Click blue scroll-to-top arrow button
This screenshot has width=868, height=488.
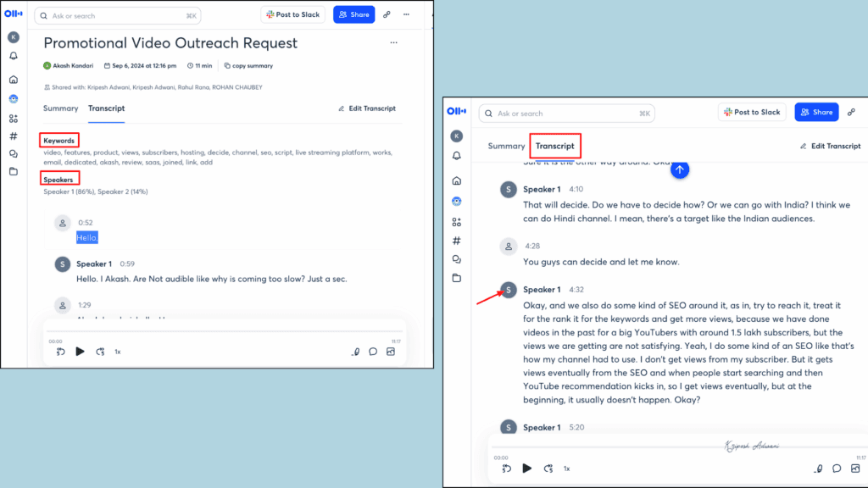tap(680, 169)
